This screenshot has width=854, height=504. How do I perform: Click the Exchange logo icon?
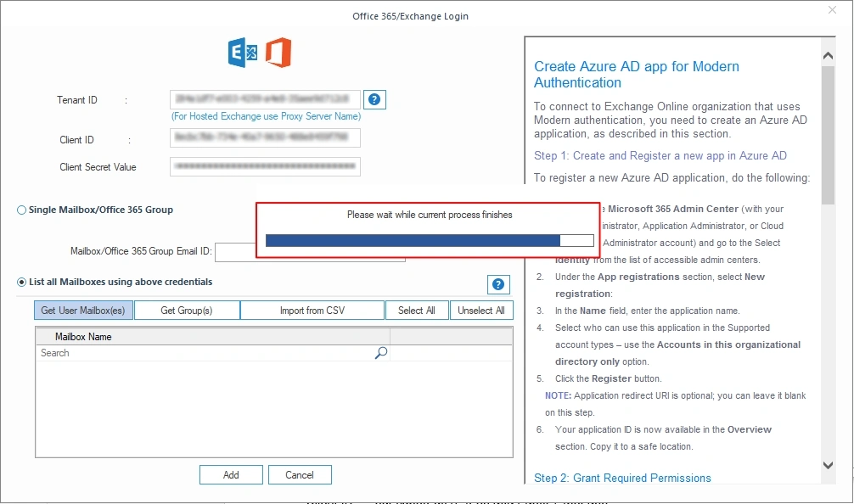[242, 52]
